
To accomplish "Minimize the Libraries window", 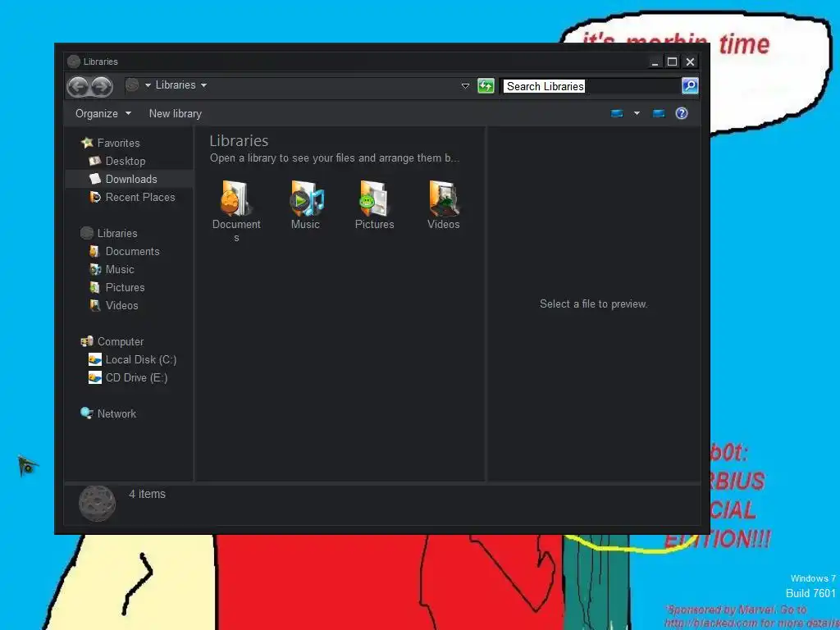I will [655, 62].
